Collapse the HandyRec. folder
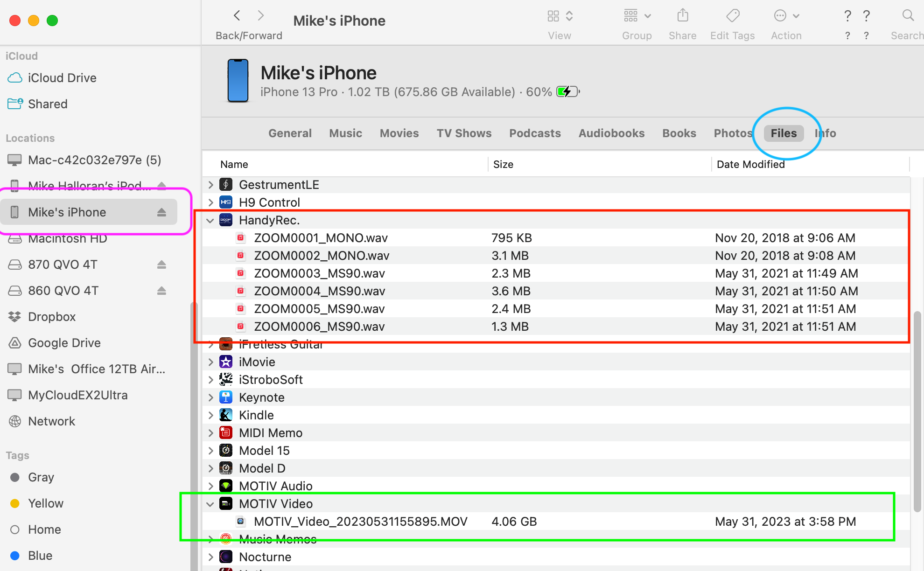The image size is (924, 571). (210, 220)
